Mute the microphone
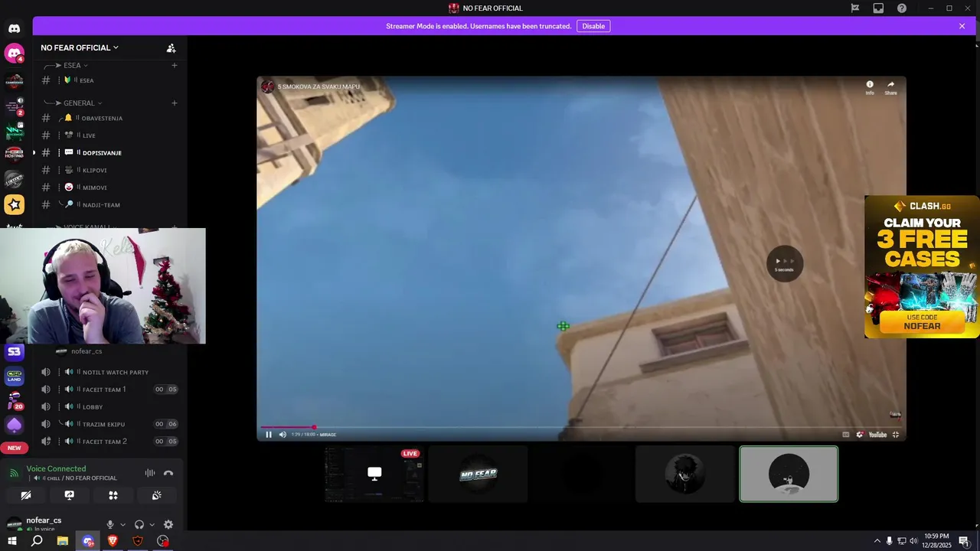980x551 pixels. pos(110,524)
